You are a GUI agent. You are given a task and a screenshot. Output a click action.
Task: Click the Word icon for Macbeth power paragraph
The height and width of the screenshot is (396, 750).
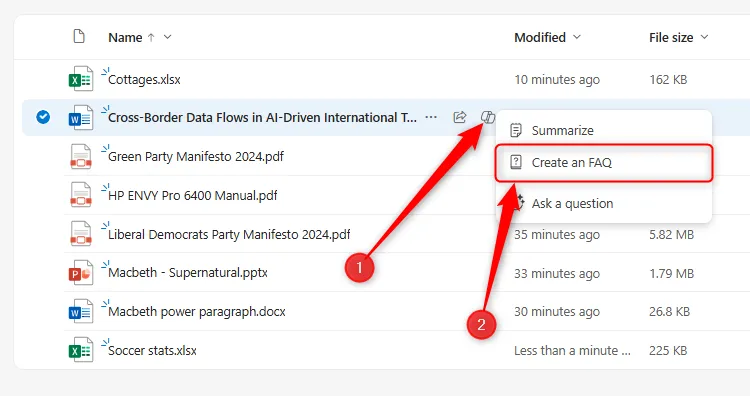(x=80, y=311)
